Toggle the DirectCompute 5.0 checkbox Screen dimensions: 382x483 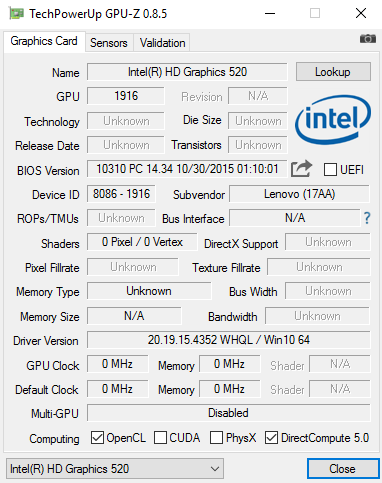click(x=271, y=438)
